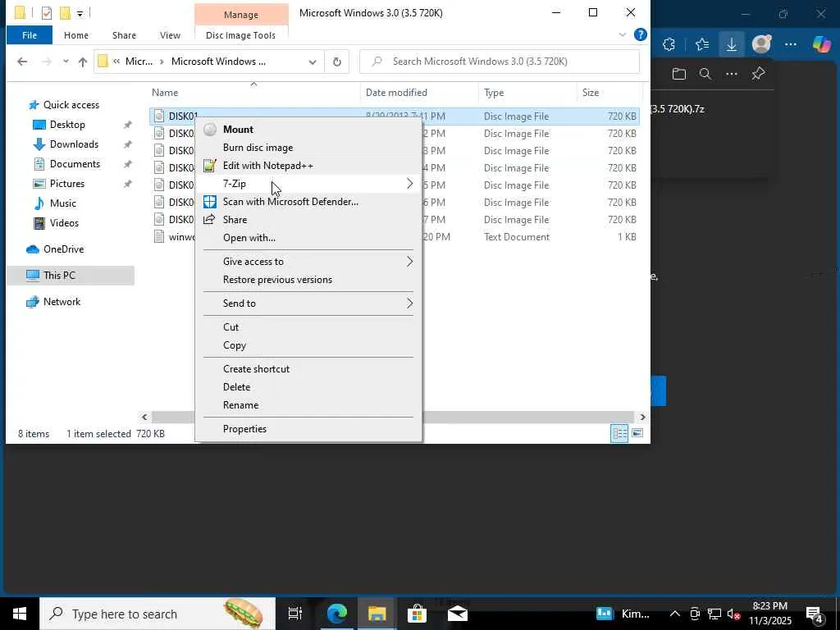The image size is (840, 630).
Task: Select Videos in navigation pane
Action: pyautogui.click(x=64, y=223)
